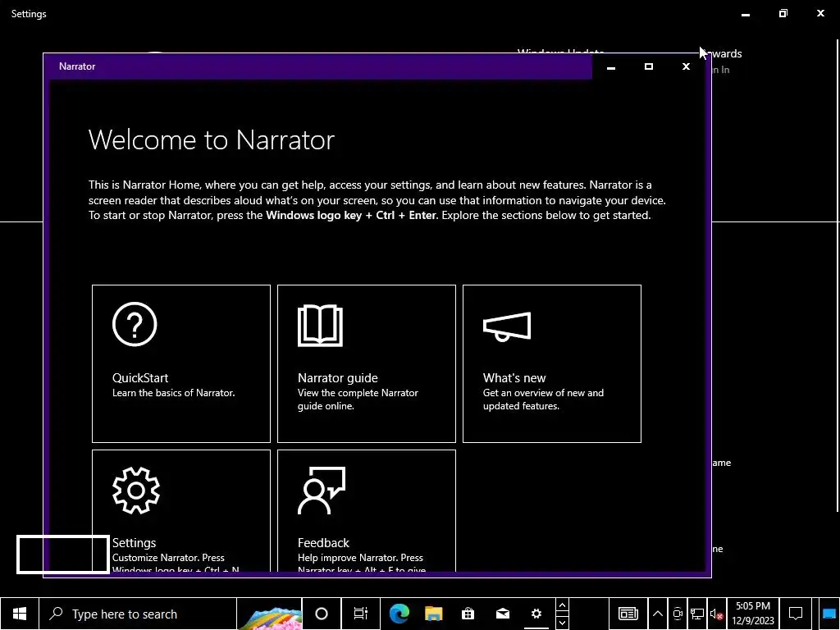840x630 pixels.
Task: Close the Settings window
Action: point(820,14)
